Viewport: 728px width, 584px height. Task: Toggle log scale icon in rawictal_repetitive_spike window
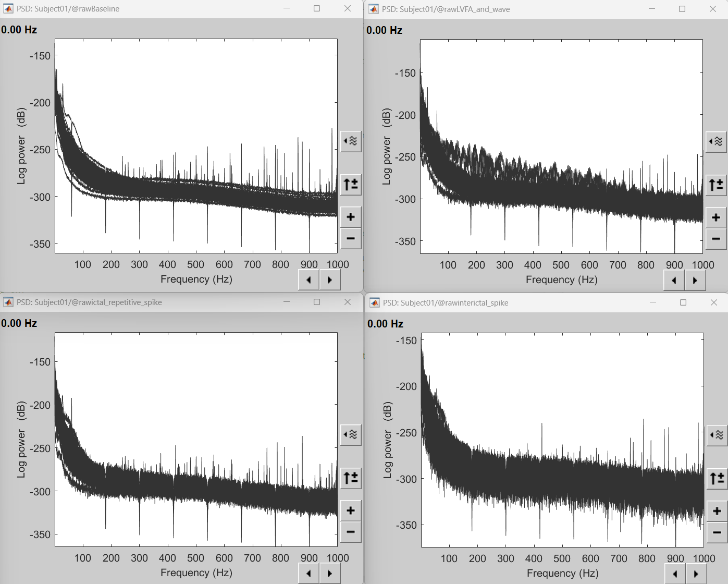tap(351, 435)
